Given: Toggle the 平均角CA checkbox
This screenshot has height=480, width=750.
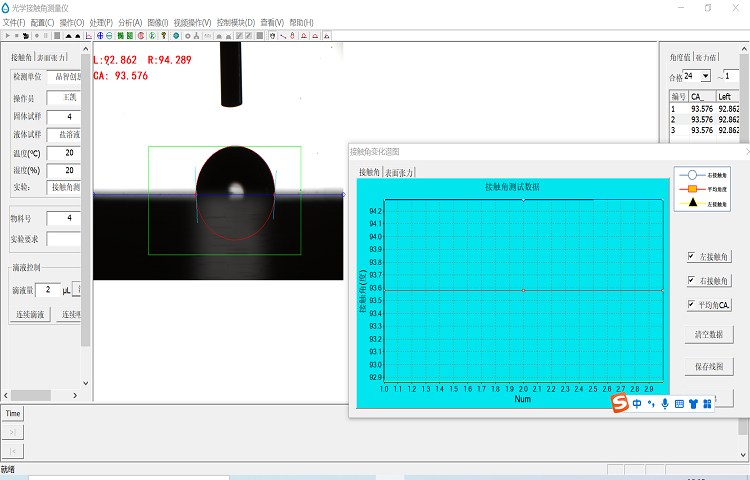Looking at the screenshot, I should point(693,305).
